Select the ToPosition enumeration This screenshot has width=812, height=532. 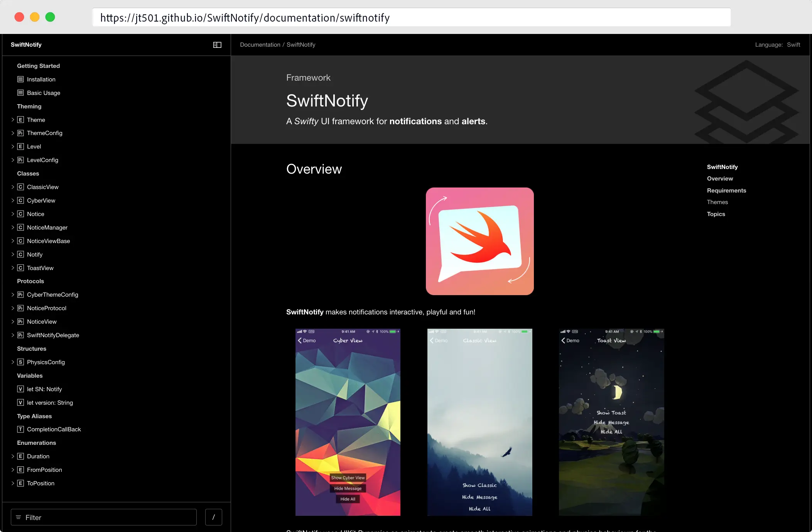(41, 483)
